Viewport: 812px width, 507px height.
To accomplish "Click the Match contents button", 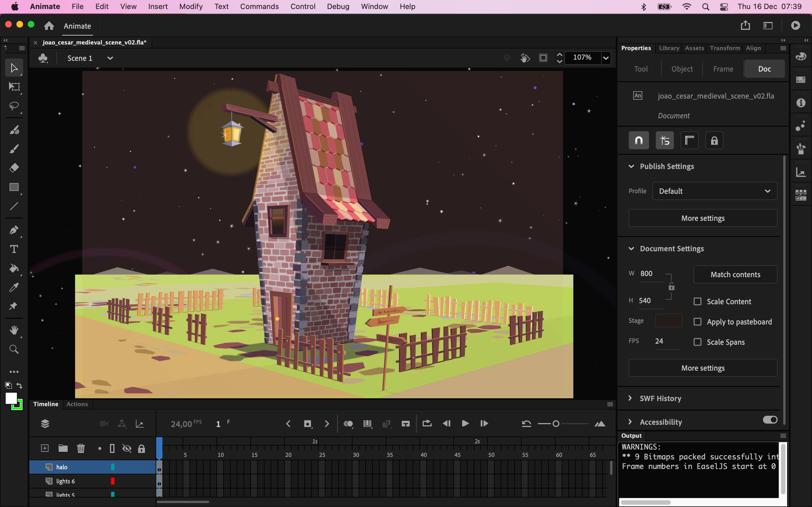I will click(x=735, y=275).
